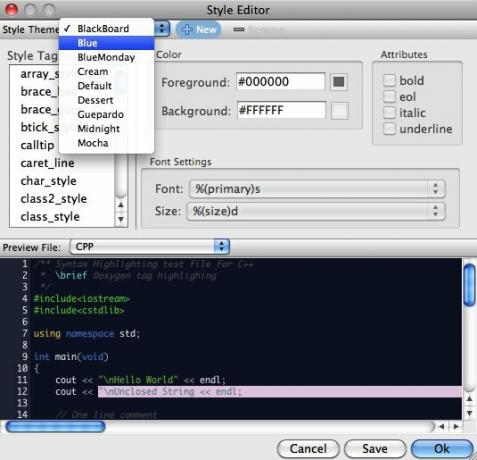Click the preview scroll-left arrow
The height and width of the screenshot is (460, 477).
442,426
